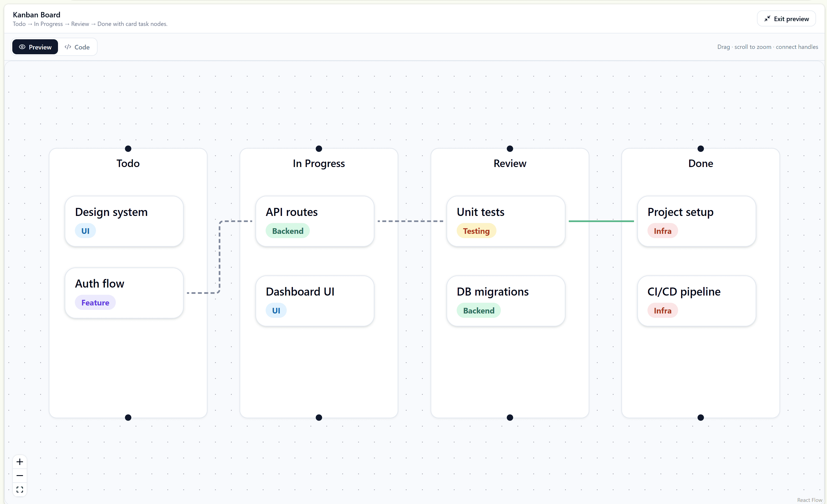Select dashed edge between API routes and Unit tests
The image size is (827, 504).
pos(410,221)
